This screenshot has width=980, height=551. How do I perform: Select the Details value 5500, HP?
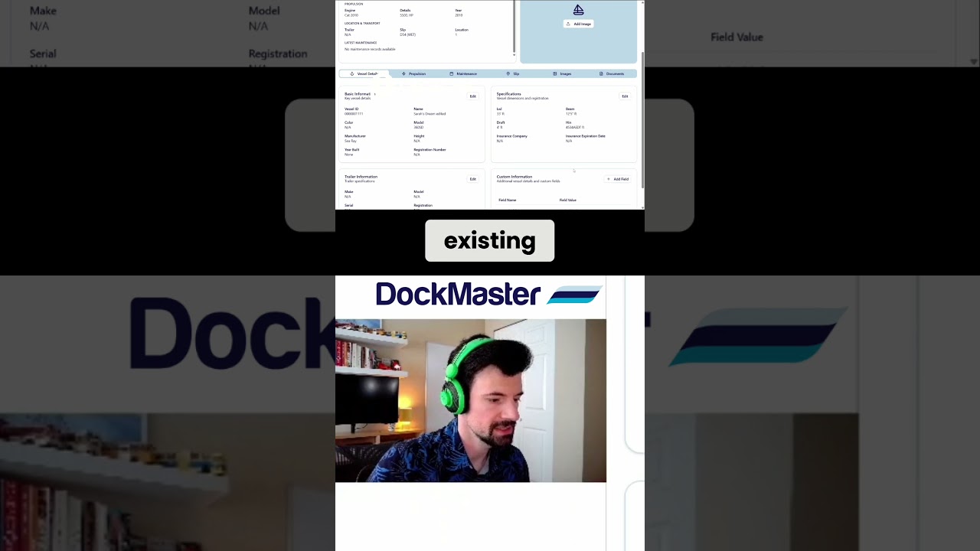(408, 15)
